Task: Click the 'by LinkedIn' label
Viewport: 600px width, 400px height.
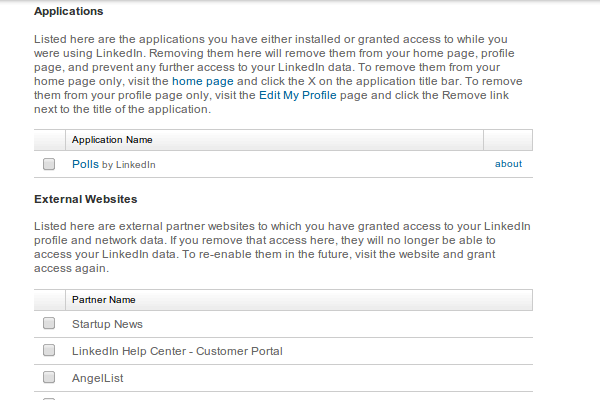Action: point(129,165)
